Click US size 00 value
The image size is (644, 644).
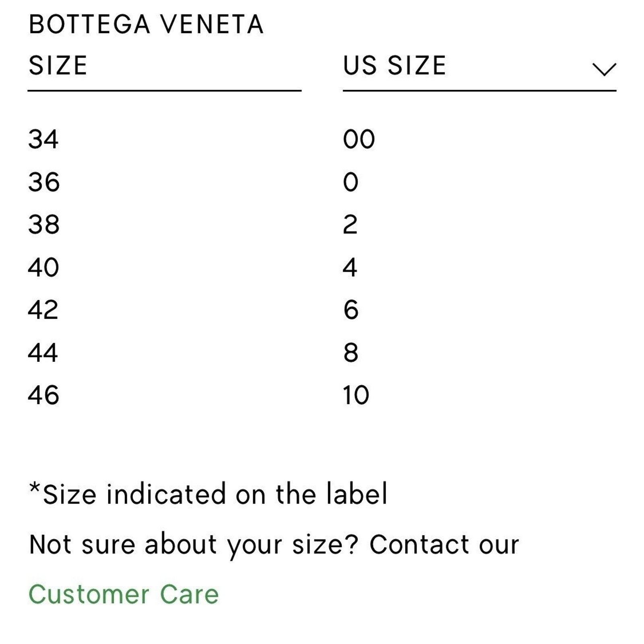[x=359, y=139]
